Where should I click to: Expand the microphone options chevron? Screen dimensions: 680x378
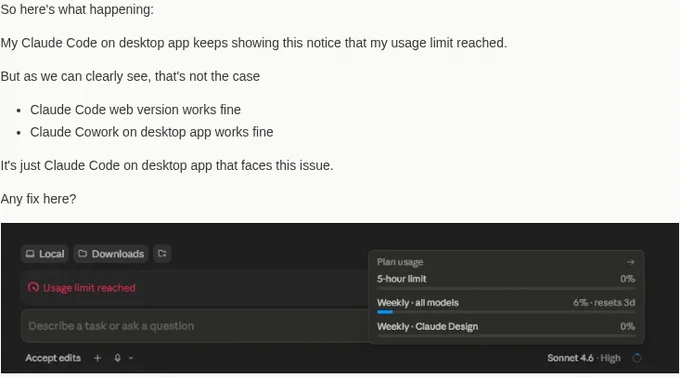(x=131, y=358)
